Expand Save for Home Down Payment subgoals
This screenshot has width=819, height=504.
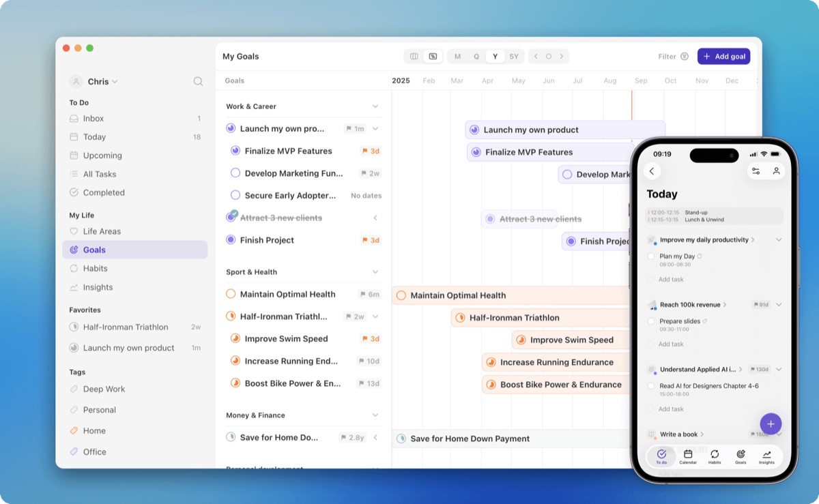pos(375,437)
